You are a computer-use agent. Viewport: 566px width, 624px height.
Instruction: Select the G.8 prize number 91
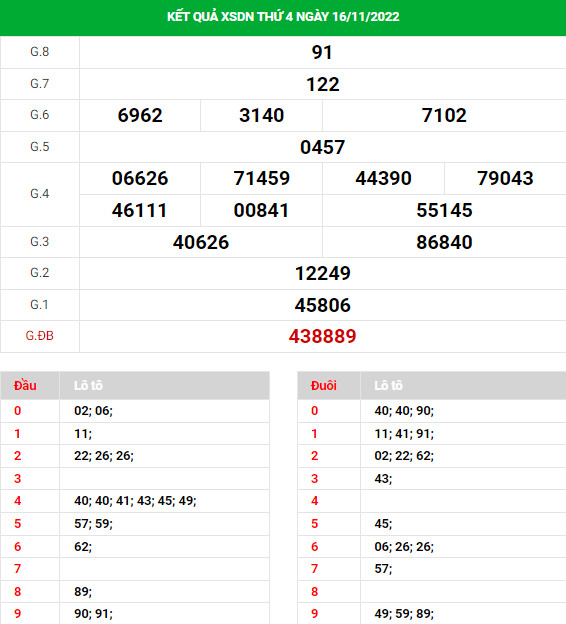coord(322,52)
